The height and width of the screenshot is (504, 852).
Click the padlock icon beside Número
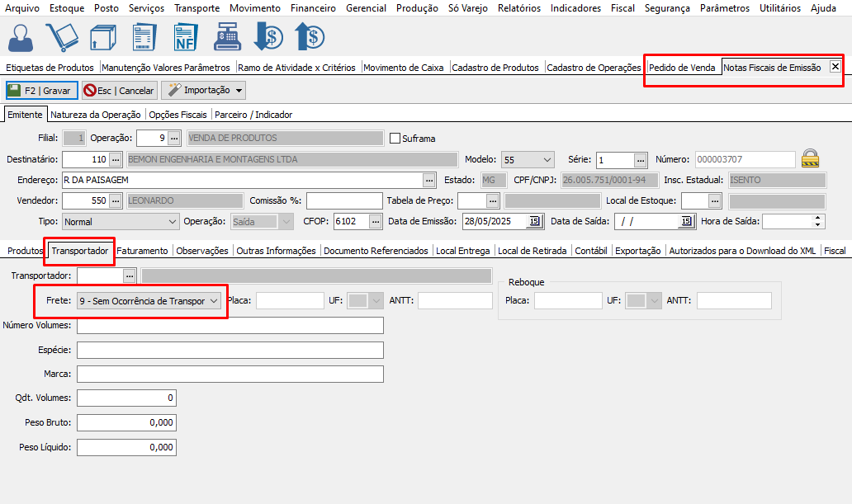[x=811, y=158]
